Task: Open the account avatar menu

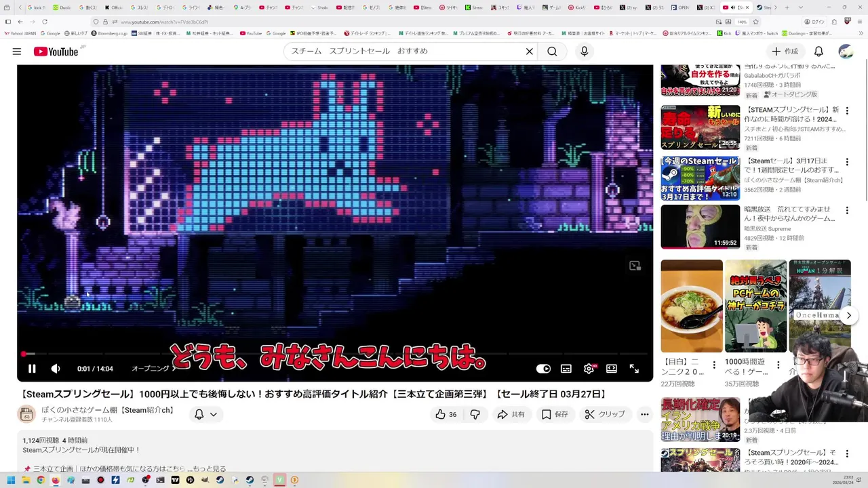Action: 846,52
